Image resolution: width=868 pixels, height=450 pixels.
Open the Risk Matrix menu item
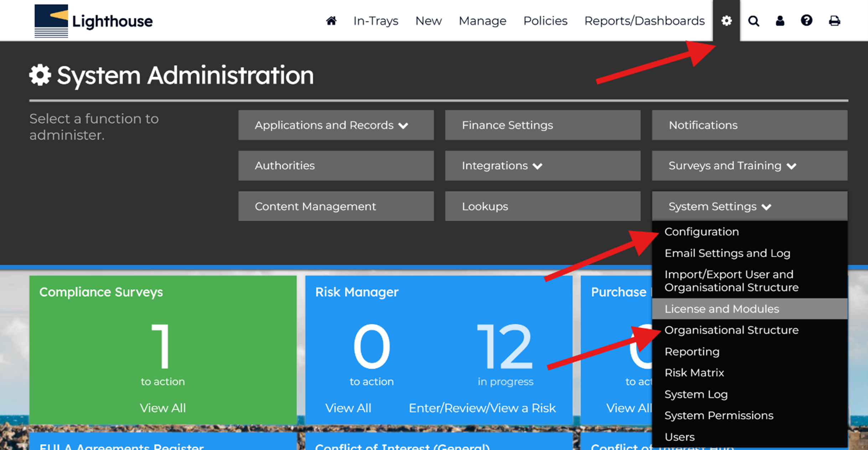[694, 373]
